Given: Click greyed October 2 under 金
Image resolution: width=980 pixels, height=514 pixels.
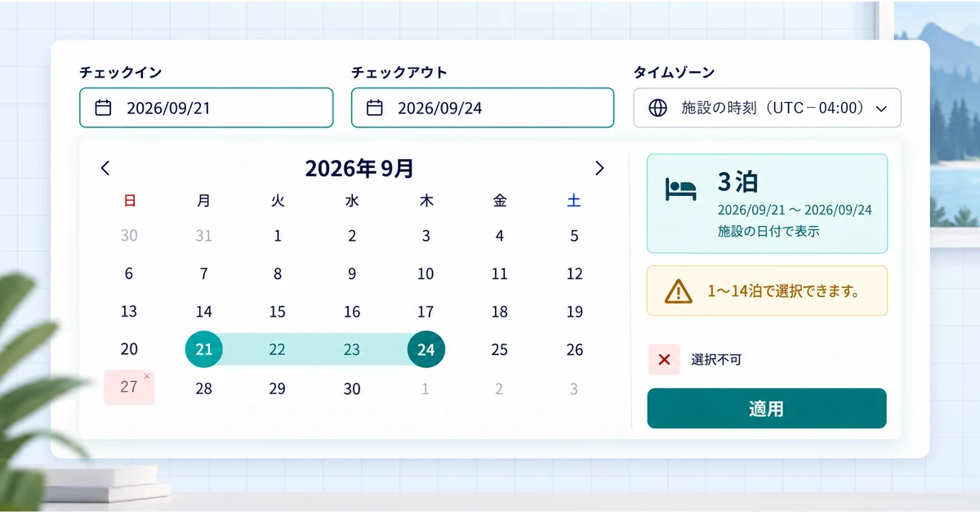Looking at the screenshot, I should (x=500, y=388).
